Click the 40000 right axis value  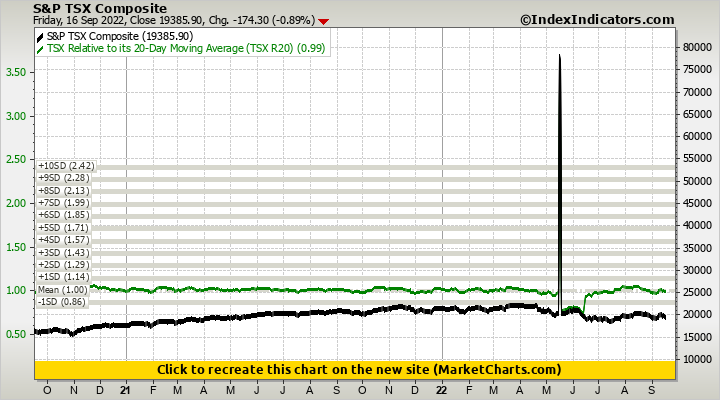coord(697,225)
